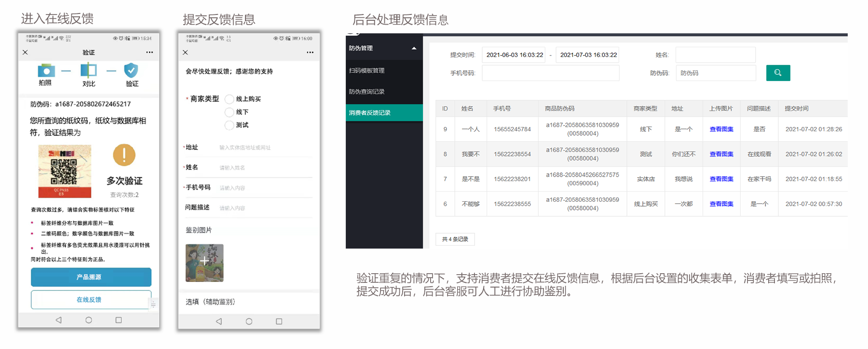Tap the 对比 compare step icon
Image resolution: width=868 pixels, height=349 pixels.
pyautogui.click(x=89, y=70)
